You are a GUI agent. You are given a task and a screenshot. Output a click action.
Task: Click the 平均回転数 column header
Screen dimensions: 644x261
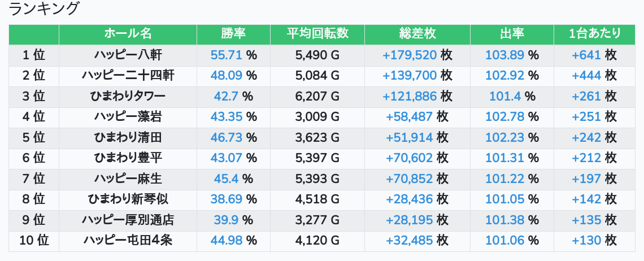317,34
